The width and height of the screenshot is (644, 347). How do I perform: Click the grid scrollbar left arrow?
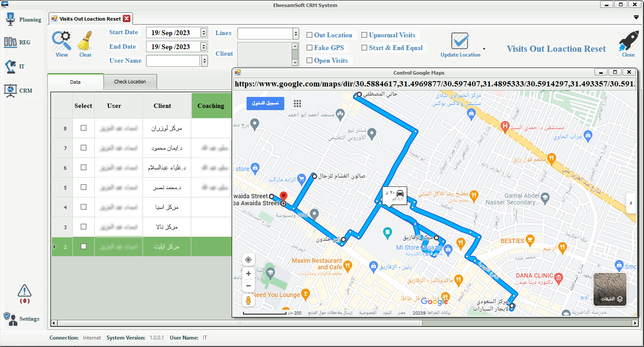54,323
